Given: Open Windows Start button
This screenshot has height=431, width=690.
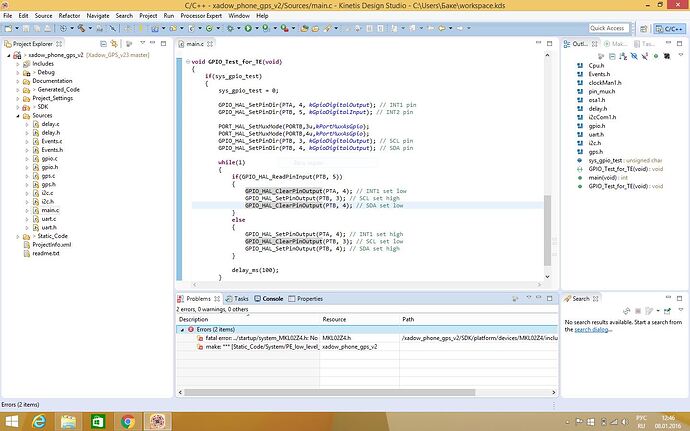Looking at the screenshot, I should click(x=12, y=421).
